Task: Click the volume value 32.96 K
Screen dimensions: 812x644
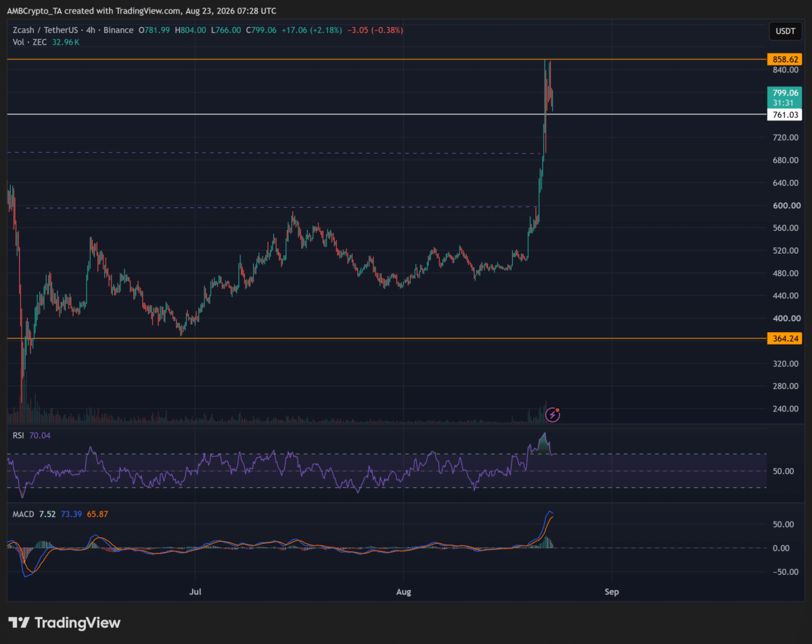Action: click(64, 42)
